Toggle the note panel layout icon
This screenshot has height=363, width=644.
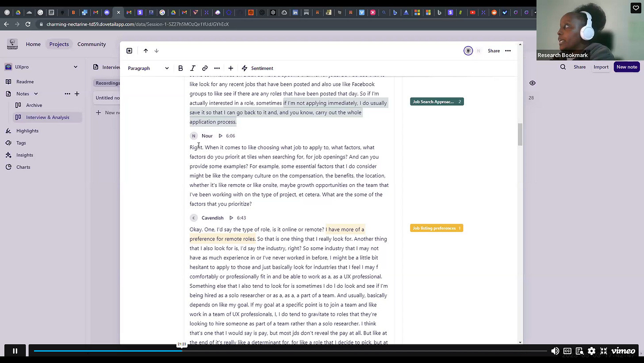(129, 50)
